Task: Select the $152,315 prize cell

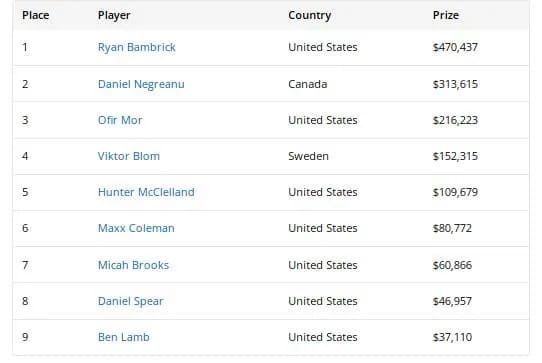Action: 455,156
